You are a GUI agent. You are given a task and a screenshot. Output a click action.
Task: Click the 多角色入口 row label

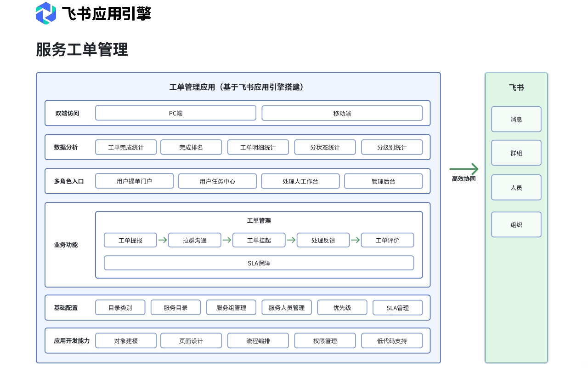pyautogui.click(x=69, y=181)
